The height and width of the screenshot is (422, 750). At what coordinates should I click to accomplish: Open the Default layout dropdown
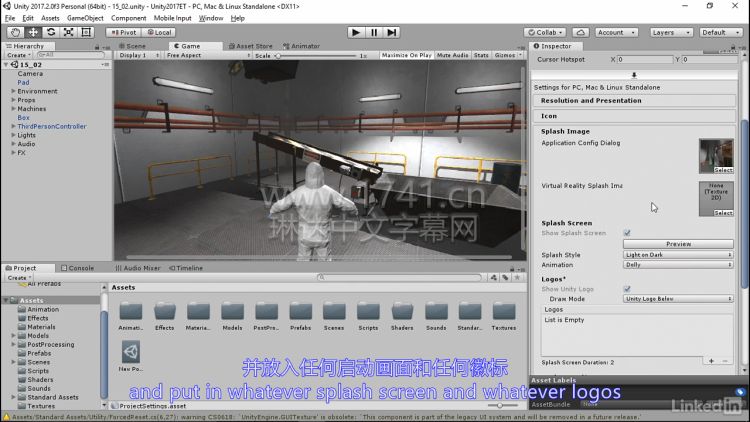[x=720, y=33]
